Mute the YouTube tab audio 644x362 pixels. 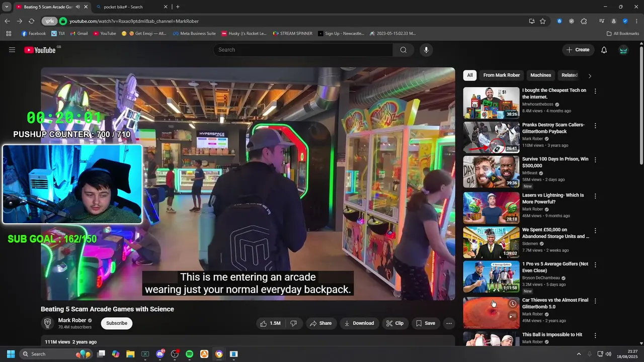pyautogui.click(x=77, y=7)
